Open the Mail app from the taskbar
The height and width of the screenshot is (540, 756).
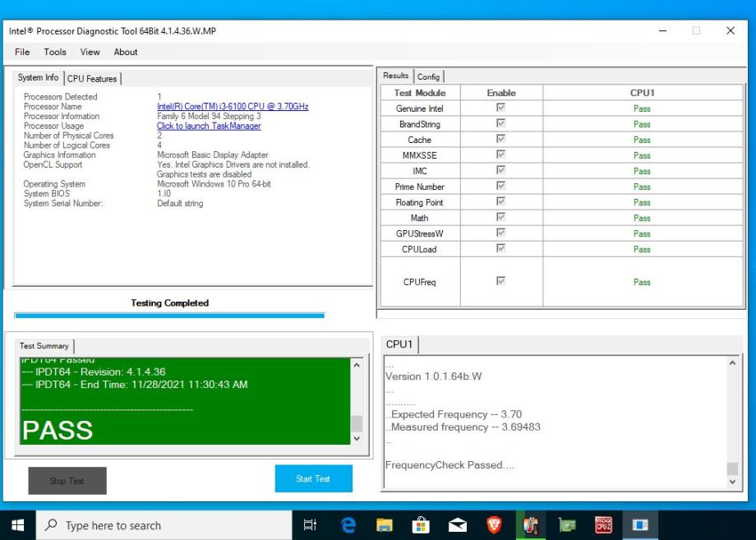point(457,524)
